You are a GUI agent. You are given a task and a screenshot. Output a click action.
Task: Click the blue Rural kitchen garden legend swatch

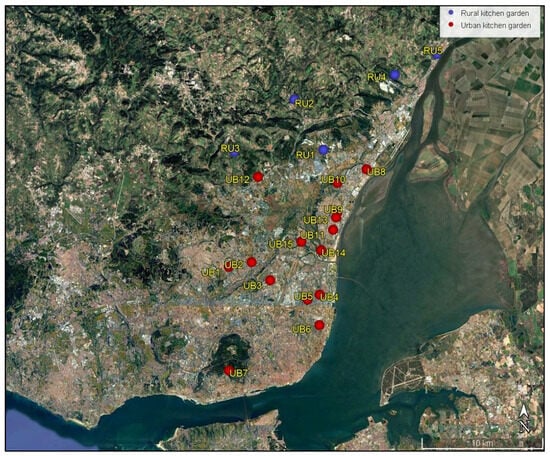[x=451, y=13]
